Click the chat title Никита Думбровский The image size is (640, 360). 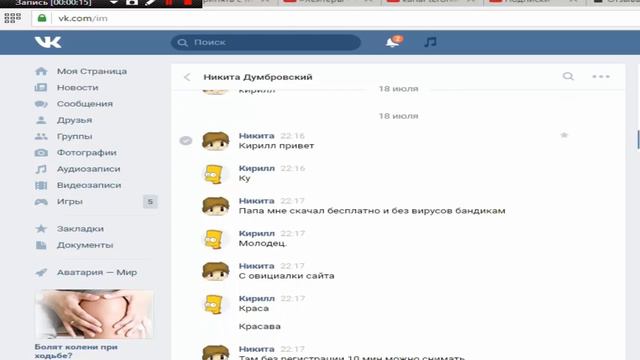point(258,77)
